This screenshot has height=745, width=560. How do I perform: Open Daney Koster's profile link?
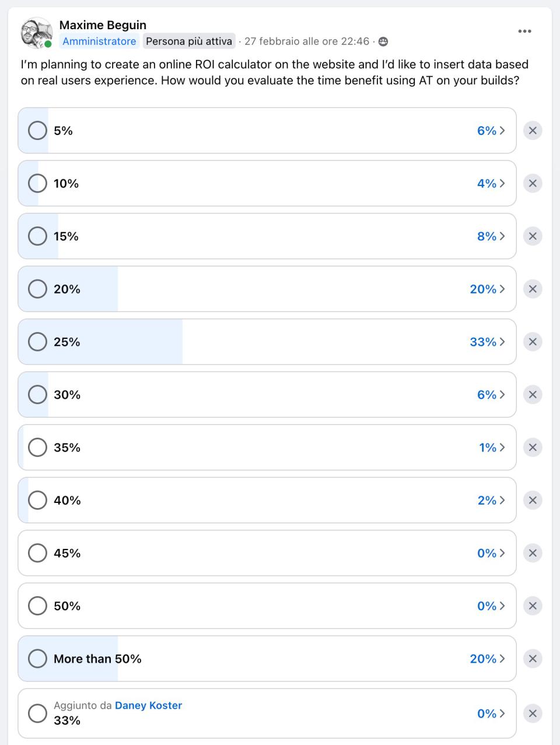[x=148, y=705]
